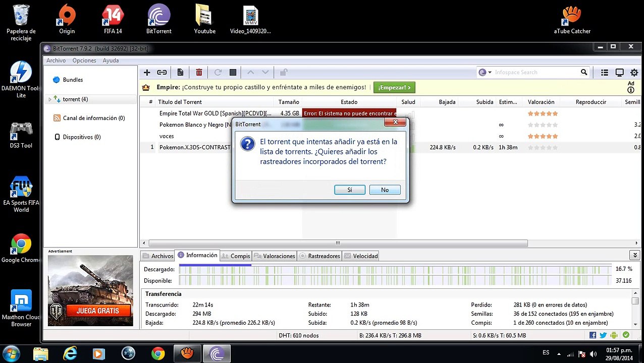
Task: Open the DAEMON Tools Lite desktop icon
Action: pos(21,79)
